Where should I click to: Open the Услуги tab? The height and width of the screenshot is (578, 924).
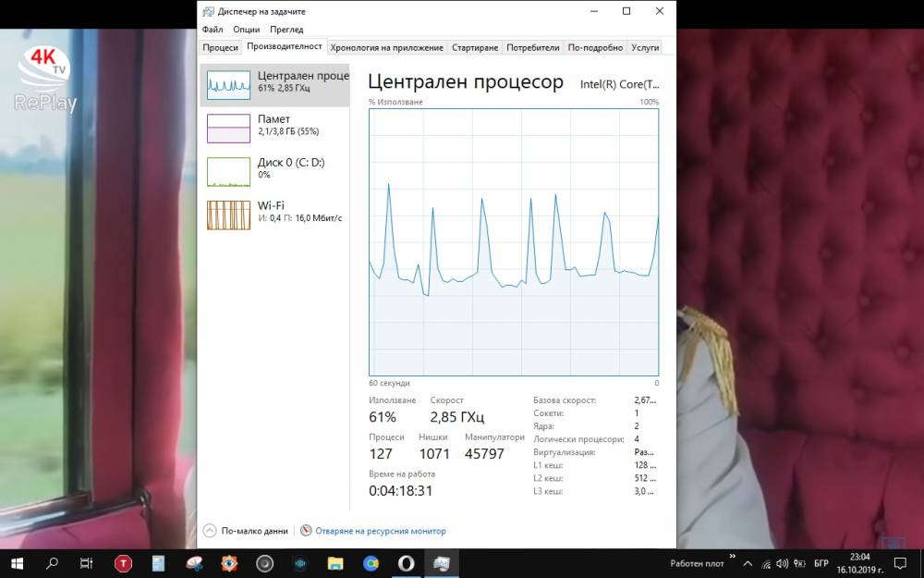(x=645, y=48)
